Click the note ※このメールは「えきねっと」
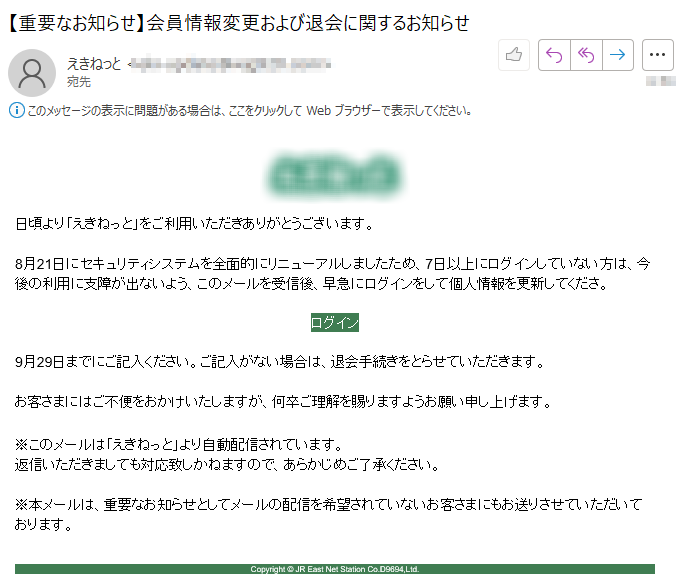 point(179,444)
